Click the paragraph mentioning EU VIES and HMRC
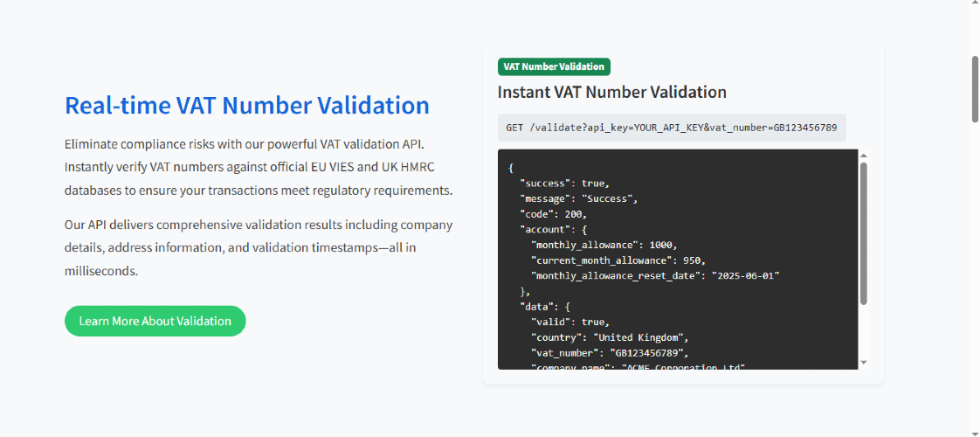The height and width of the screenshot is (437, 980). click(259, 167)
